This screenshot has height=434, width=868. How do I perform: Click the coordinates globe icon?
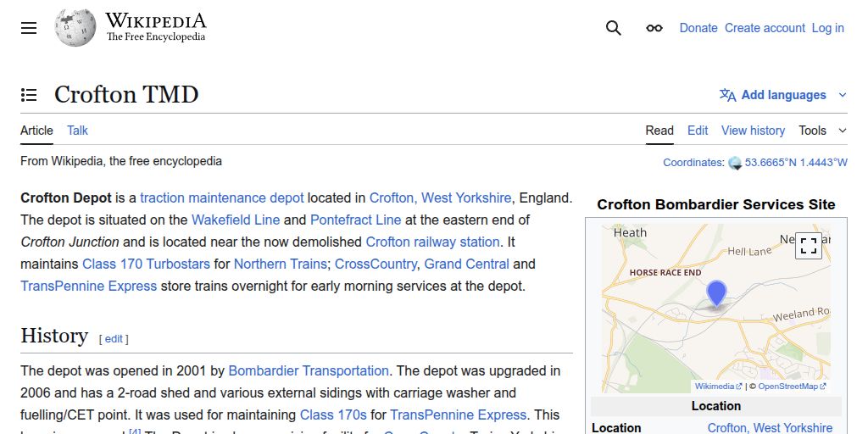735,163
